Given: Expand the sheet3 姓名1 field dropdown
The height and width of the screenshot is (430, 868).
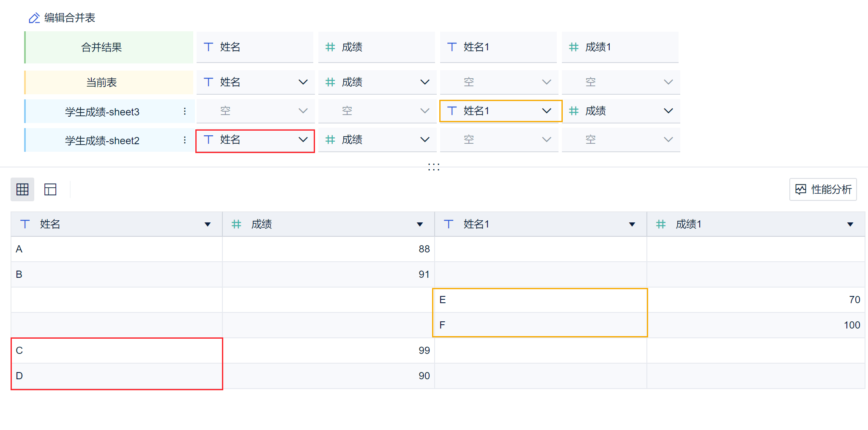Looking at the screenshot, I should tap(546, 111).
